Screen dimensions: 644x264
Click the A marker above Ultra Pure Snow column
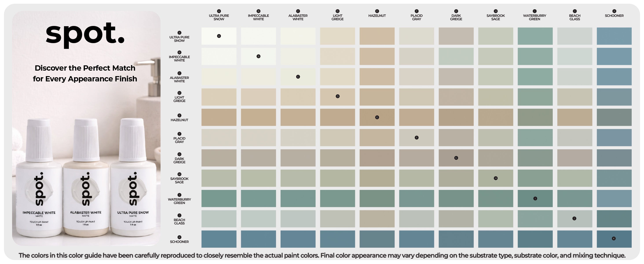pyautogui.click(x=219, y=11)
